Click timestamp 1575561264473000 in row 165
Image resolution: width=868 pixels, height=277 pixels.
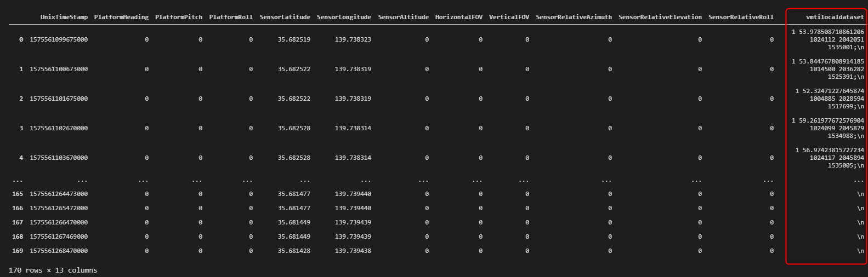[59, 194]
